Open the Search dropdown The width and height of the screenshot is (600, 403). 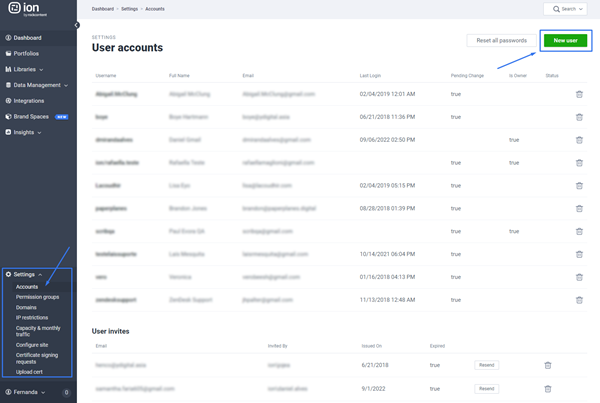tap(565, 9)
